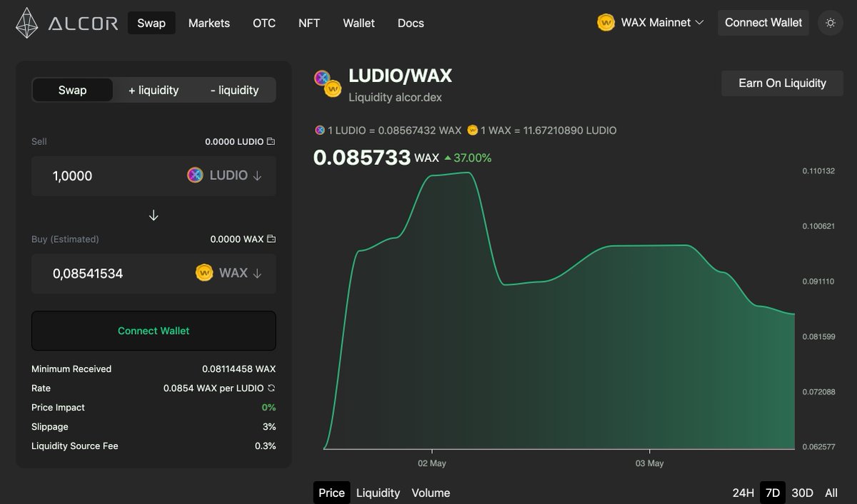Click the green Connect Wallet button
The height and width of the screenshot is (504, 857).
click(154, 331)
